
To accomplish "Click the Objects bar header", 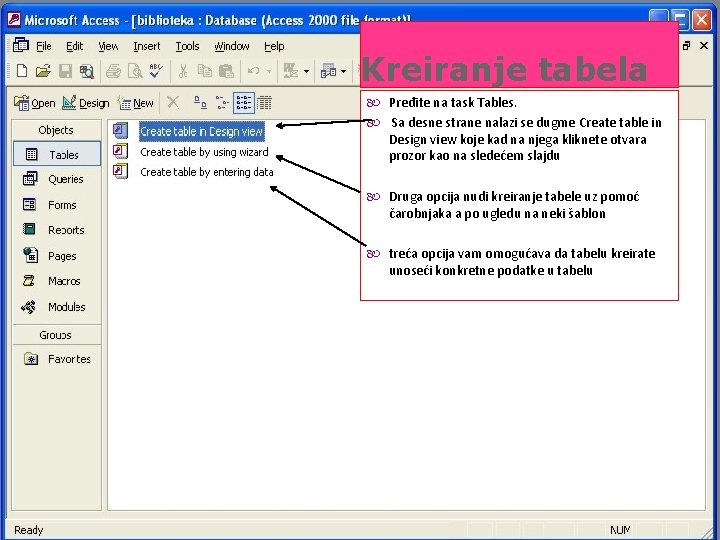I will (x=56, y=130).
